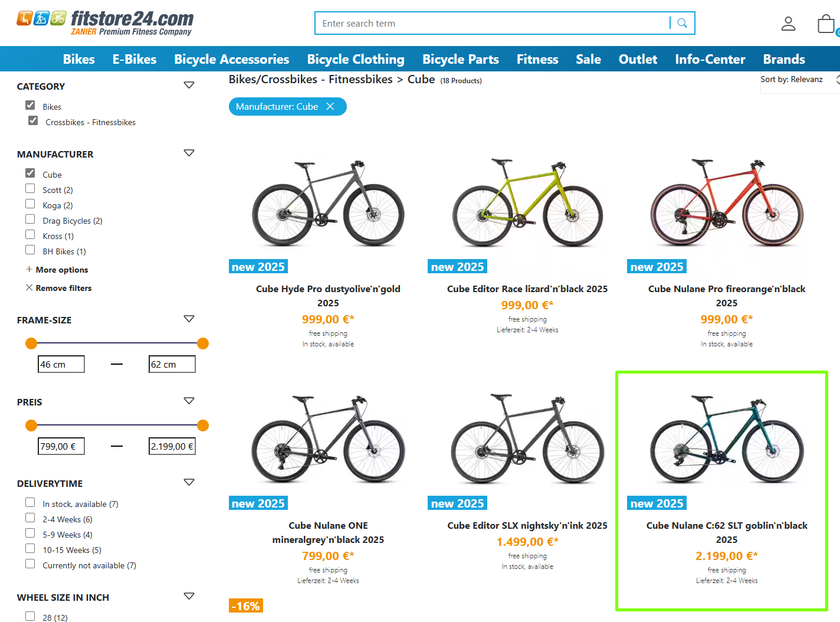Click the 62 cm frame-size field
The width and height of the screenshot is (840, 622).
tap(172, 364)
